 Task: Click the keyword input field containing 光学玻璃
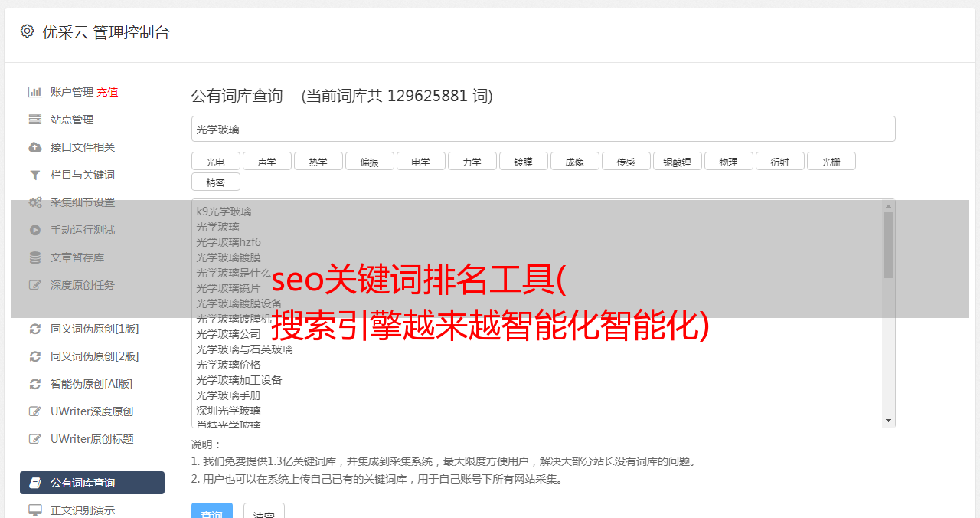coord(543,129)
